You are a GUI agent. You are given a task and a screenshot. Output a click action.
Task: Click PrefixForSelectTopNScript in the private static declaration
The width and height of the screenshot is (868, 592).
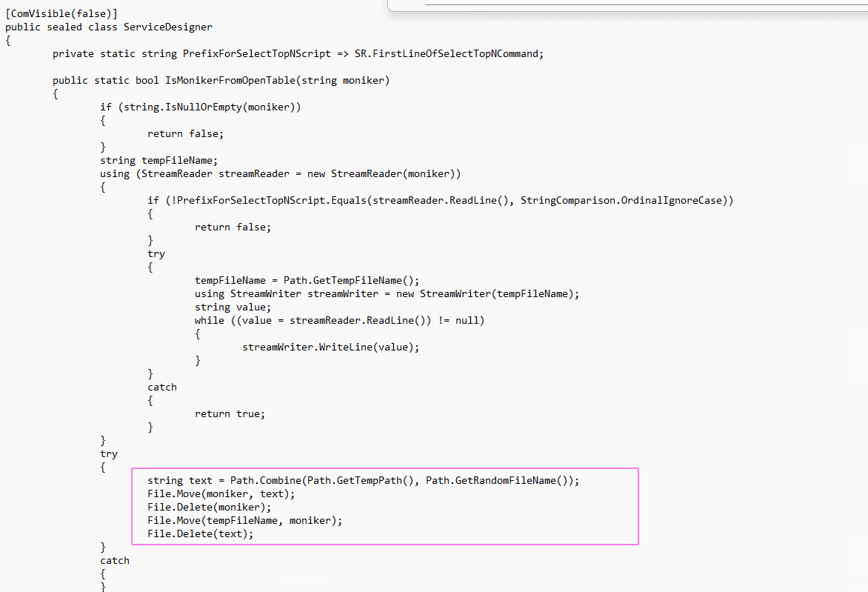pos(257,54)
